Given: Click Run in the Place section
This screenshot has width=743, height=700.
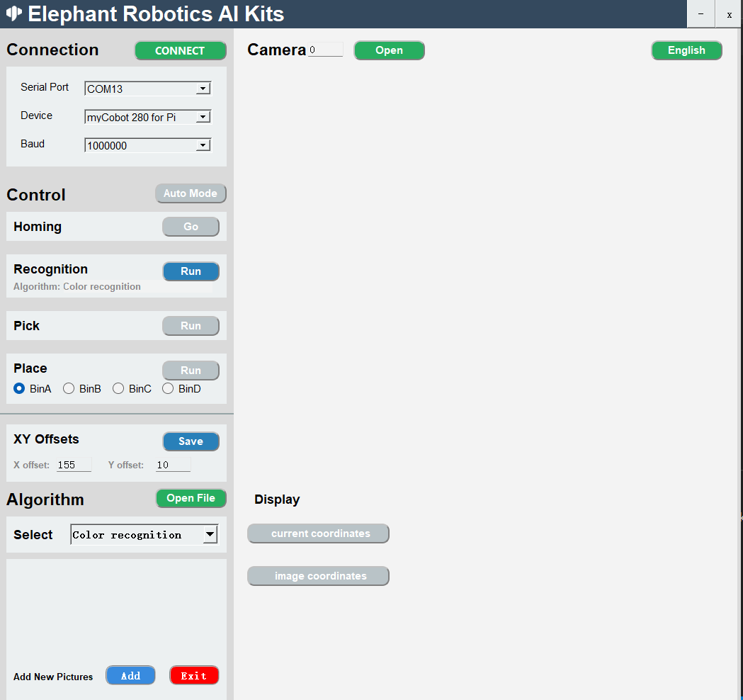Looking at the screenshot, I should 191,370.
